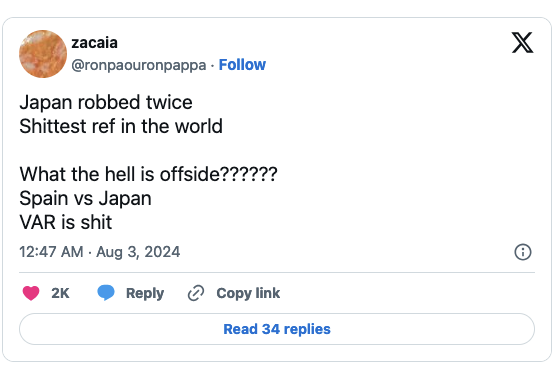Like the tweet with the heart icon
Viewport: 560px width, 380px height.
click(x=31, y=293)
